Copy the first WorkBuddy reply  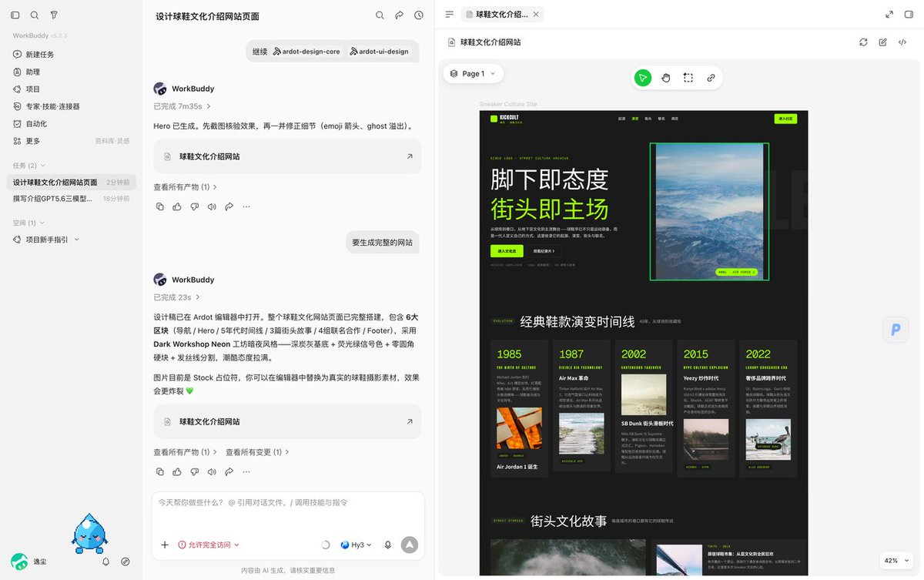tap(159, 206)
